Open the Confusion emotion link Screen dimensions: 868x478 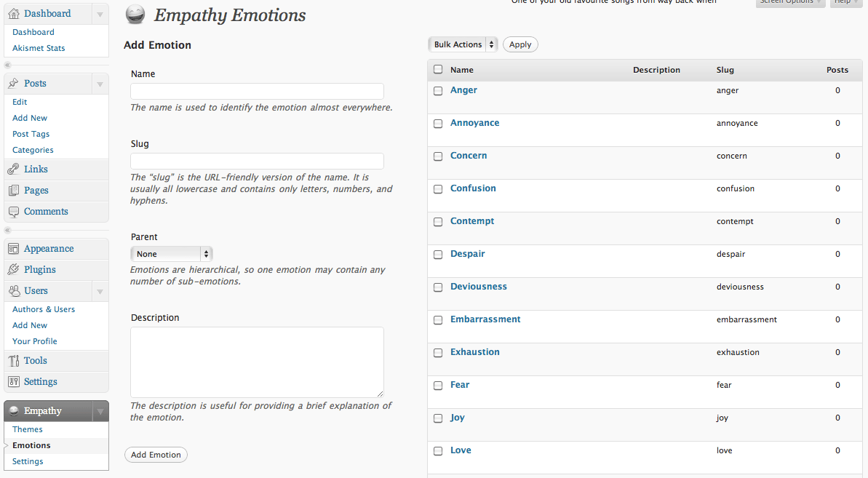tap(473, 188)
